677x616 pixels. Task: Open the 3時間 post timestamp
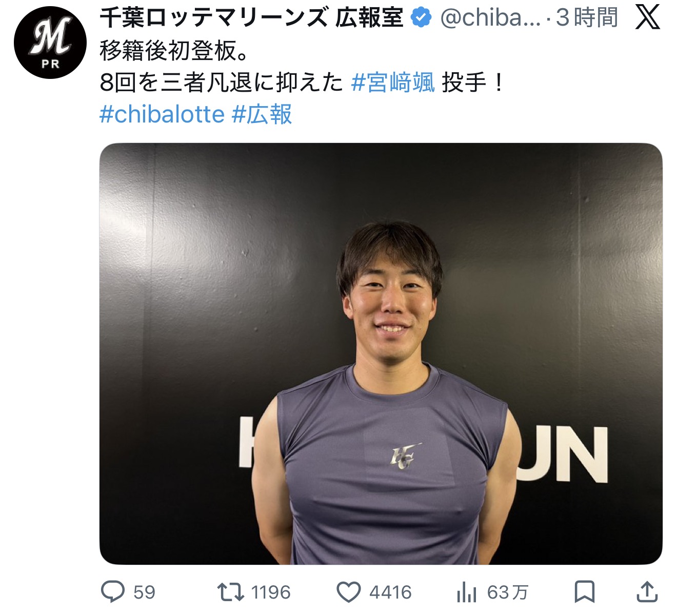pos(587,18)
